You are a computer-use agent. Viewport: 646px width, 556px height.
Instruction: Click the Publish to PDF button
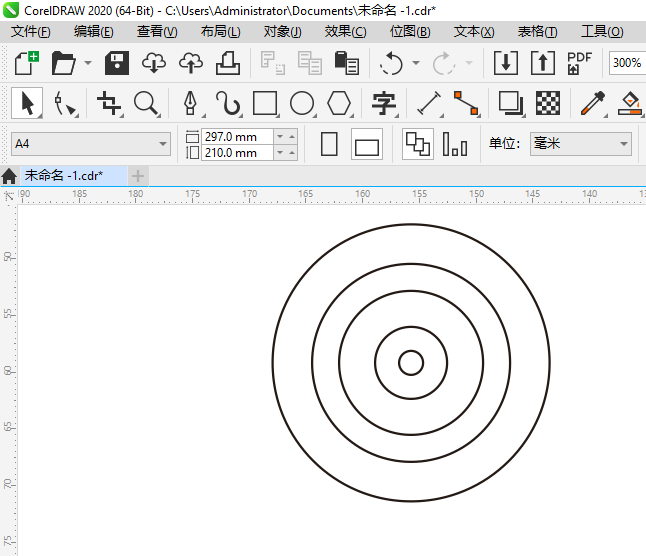(579, 63)
